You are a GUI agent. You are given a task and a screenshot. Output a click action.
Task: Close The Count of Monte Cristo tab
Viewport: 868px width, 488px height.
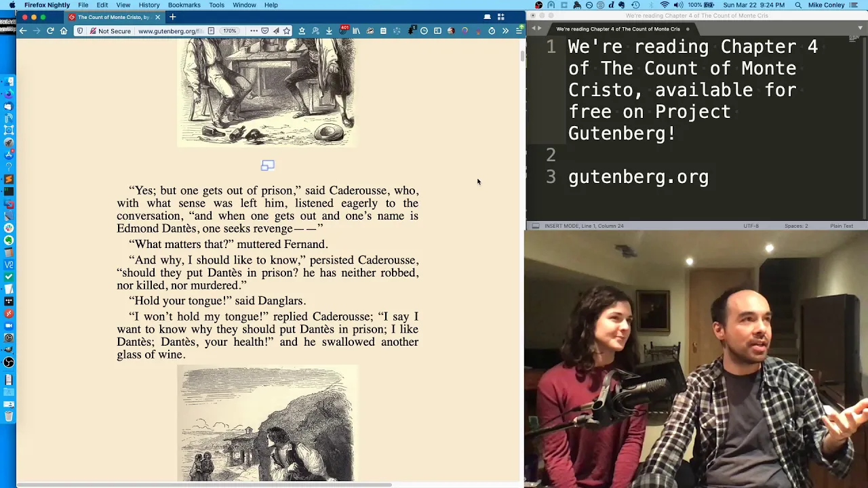coord(158,17)
